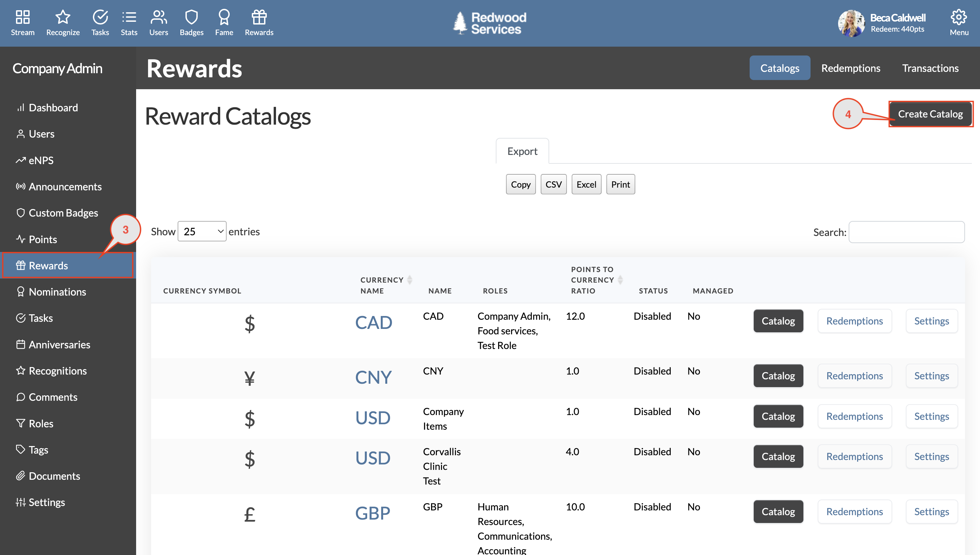Focus the Search input field
The image size is (980, 555).
906,232
